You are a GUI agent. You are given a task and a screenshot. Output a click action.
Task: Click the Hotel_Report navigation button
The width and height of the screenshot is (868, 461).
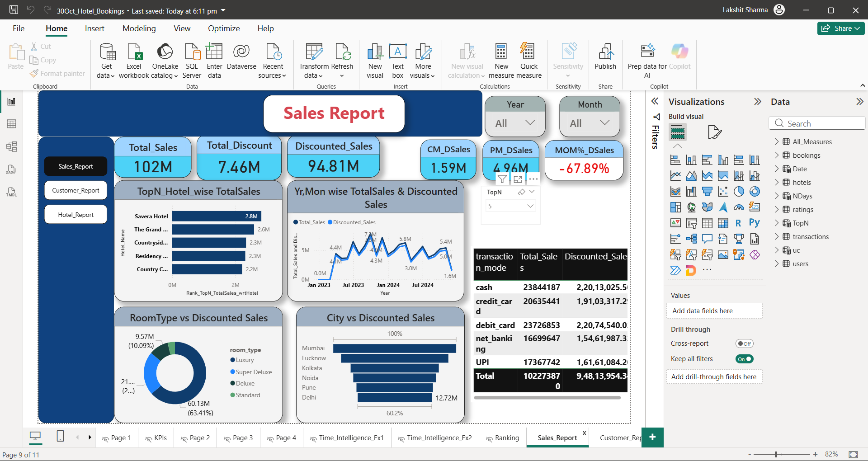point(75,215)
